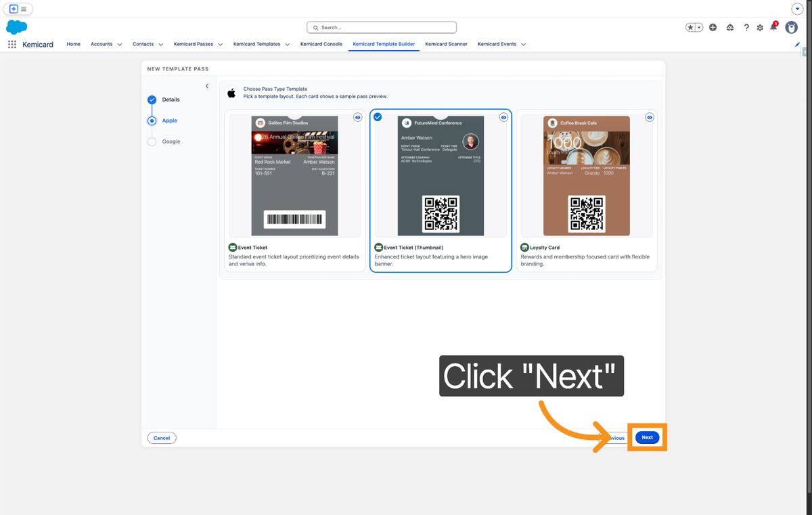Preview the Event Ticket template eye icon
This screenshot has height=515, width=812.
point(357,117)
